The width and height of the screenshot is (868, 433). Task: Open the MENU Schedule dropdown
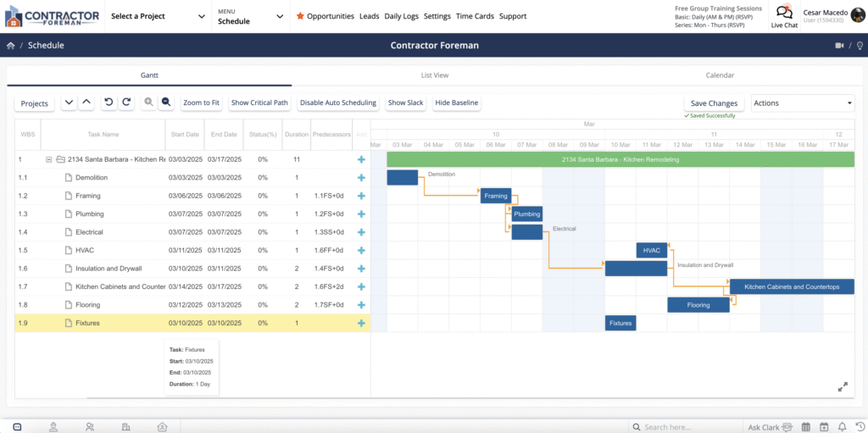pyautogui.click(x=251, y=17)
